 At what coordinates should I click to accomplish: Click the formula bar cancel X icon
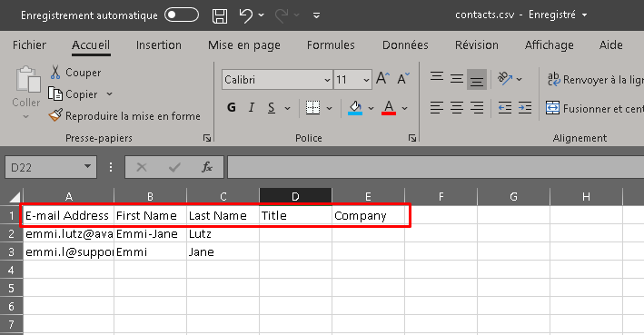(x=142, y=167)
